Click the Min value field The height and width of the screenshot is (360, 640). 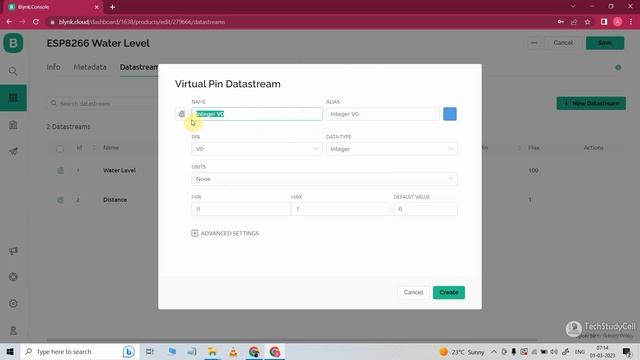[x=241, y=209]
